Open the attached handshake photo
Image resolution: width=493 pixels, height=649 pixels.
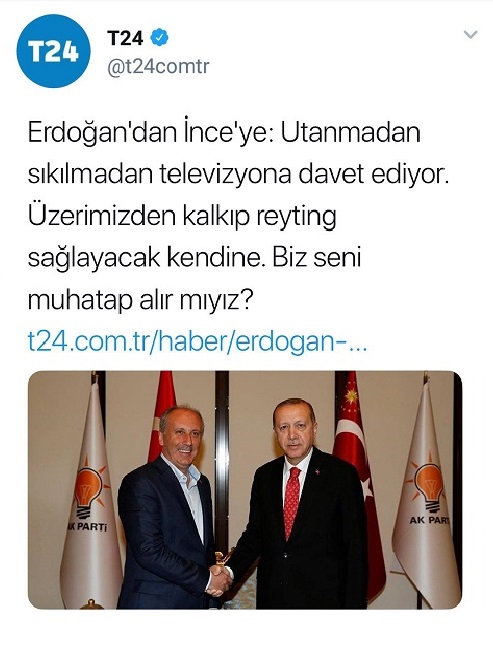click(245, 490)
